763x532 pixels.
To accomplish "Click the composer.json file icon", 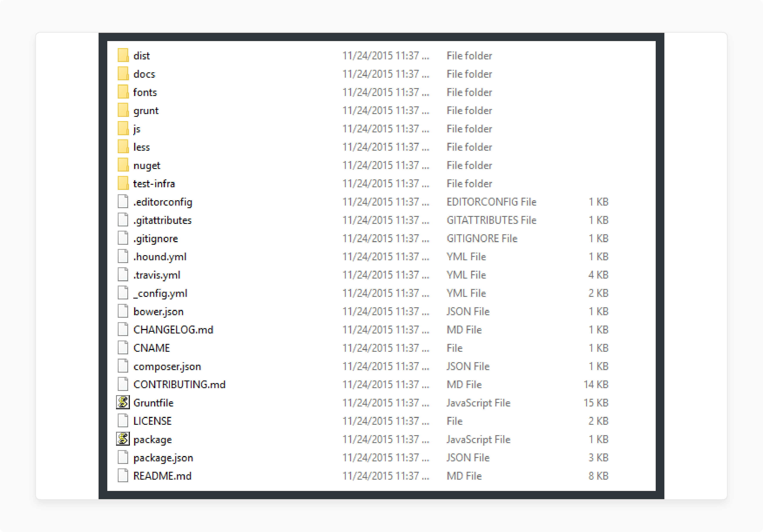I will [123, 366].
